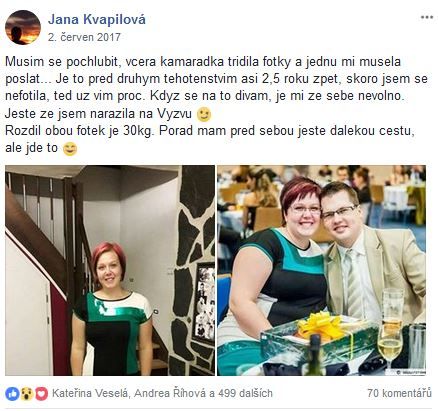Open the right photo of the couple at the table
Screen dimensions: 438x411
(x=322, y=270)
